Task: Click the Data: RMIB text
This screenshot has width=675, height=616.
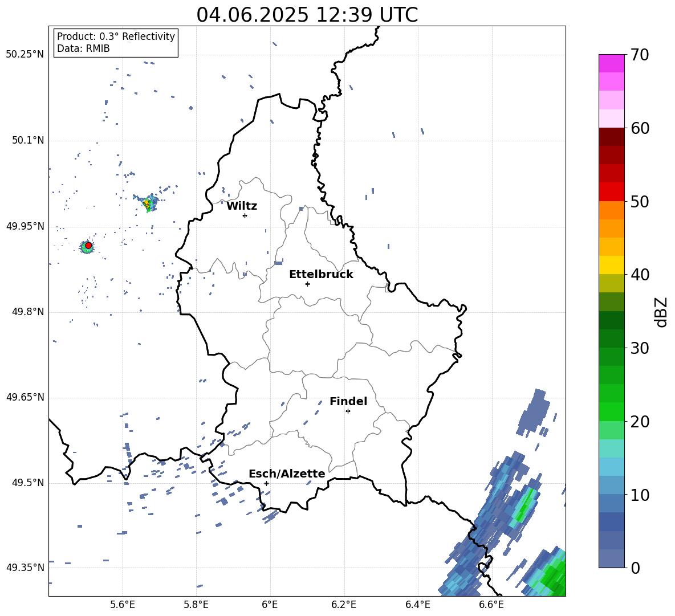Action: point(83,48)
